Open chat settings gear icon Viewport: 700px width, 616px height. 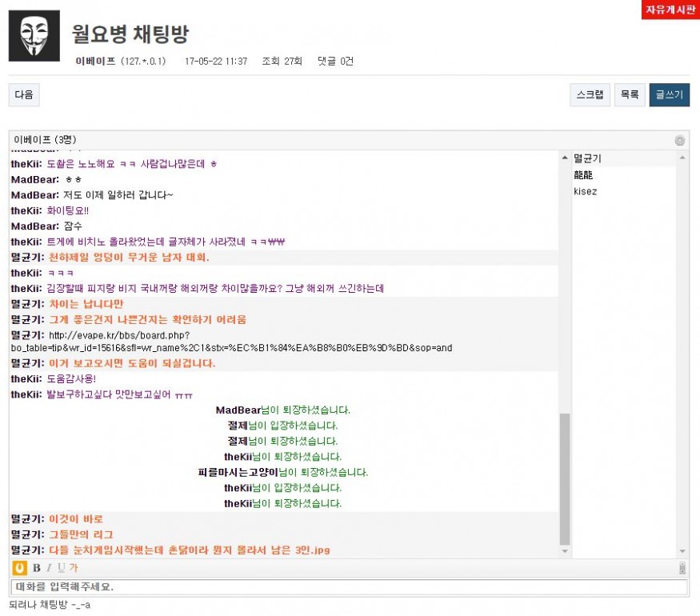tap(679, 140)
